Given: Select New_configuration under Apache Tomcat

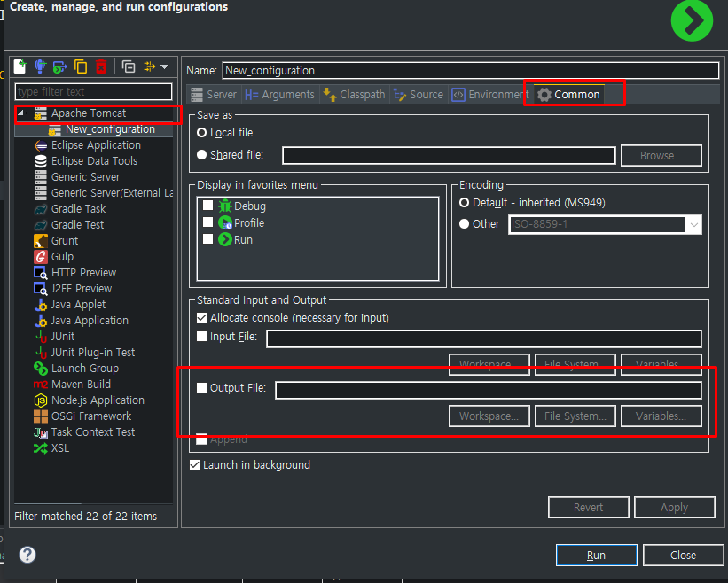Looking at the screenshot, I should point(110,129).
